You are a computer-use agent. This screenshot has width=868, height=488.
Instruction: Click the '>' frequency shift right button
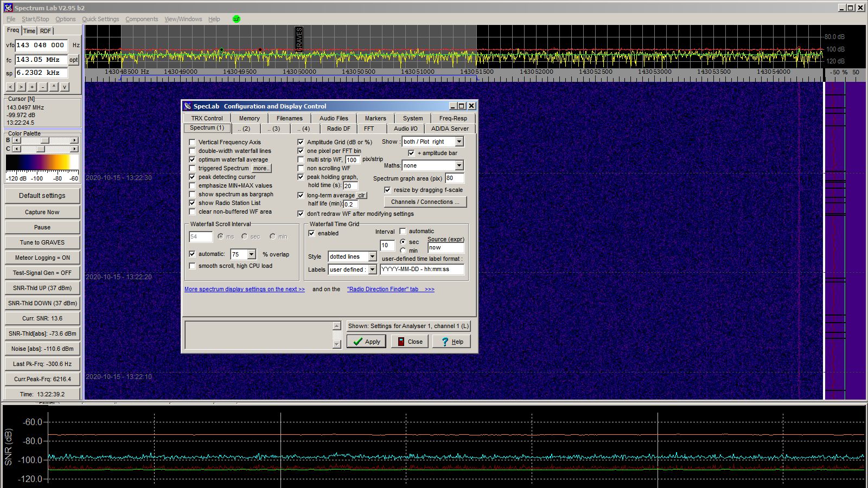(x=21, y=87)
